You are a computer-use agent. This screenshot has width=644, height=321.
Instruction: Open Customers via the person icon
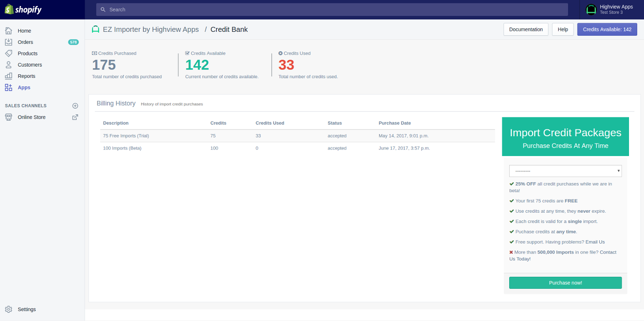pyautogui.click(x=9, y=64)
